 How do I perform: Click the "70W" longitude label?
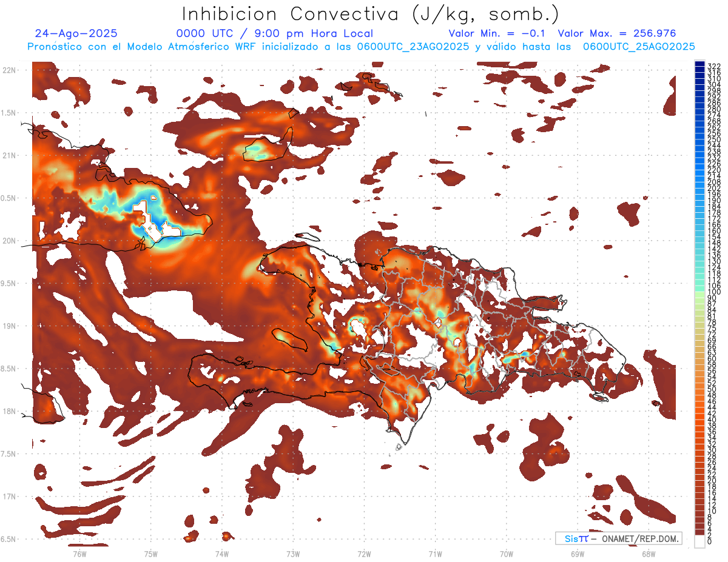[506, 554]
